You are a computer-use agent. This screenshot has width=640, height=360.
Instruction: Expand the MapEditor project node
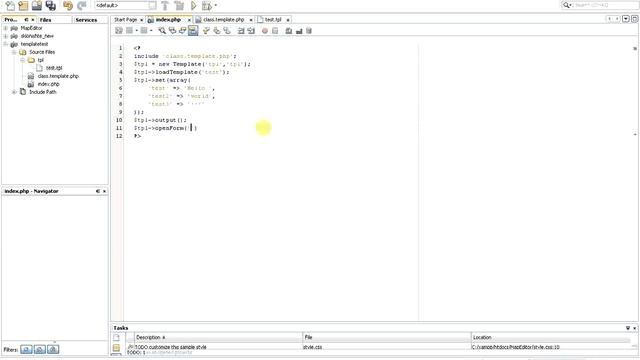point(6,28)
